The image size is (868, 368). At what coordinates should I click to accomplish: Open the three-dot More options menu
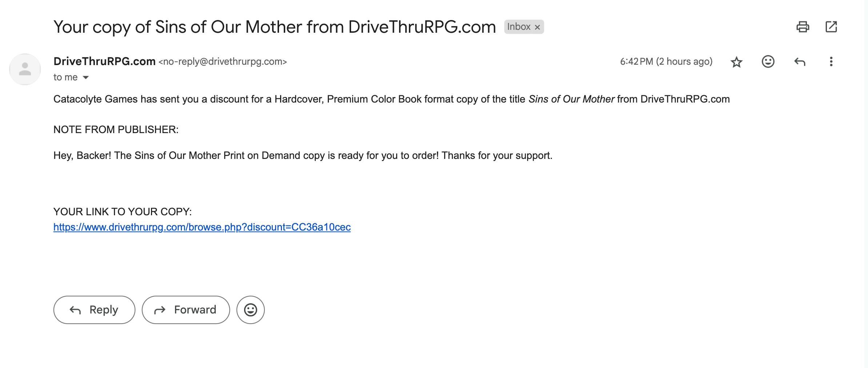tap(831, 61)
